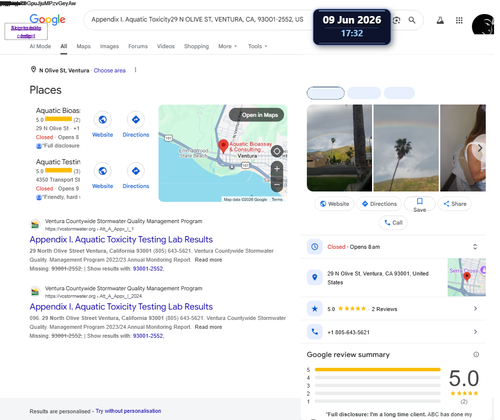Open the Google apps grid
500x420 pixels.
[459, 20]
